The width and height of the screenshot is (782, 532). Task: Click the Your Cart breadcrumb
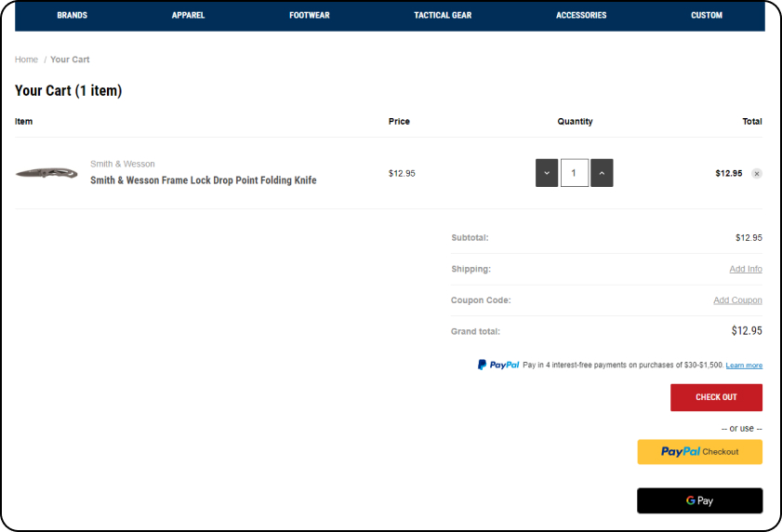pos(70,60)
